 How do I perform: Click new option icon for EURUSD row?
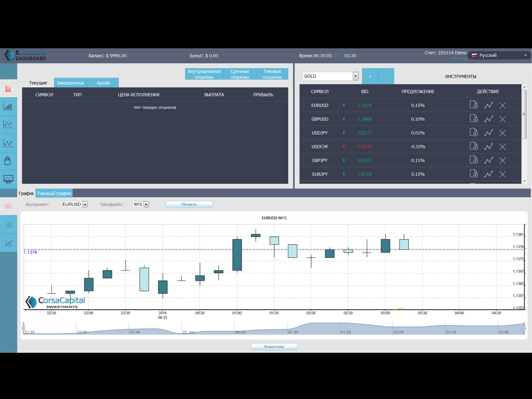click(x=473, y=105)
